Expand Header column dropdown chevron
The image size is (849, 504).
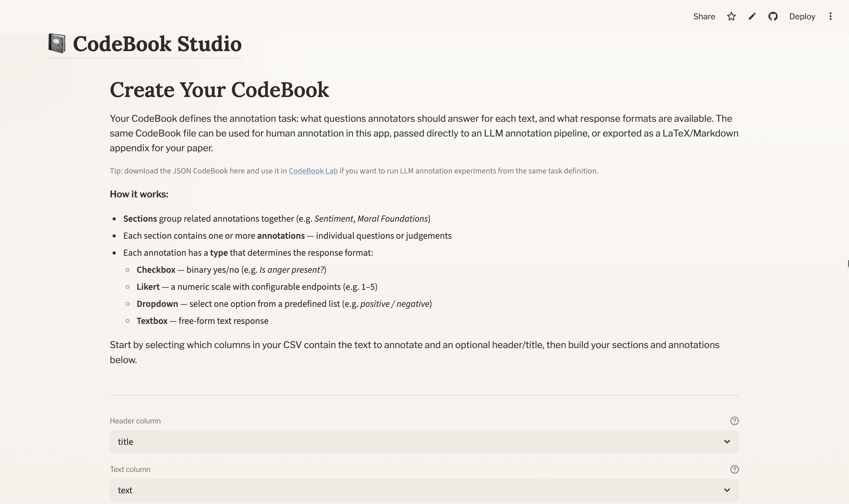tap(727, 442)
